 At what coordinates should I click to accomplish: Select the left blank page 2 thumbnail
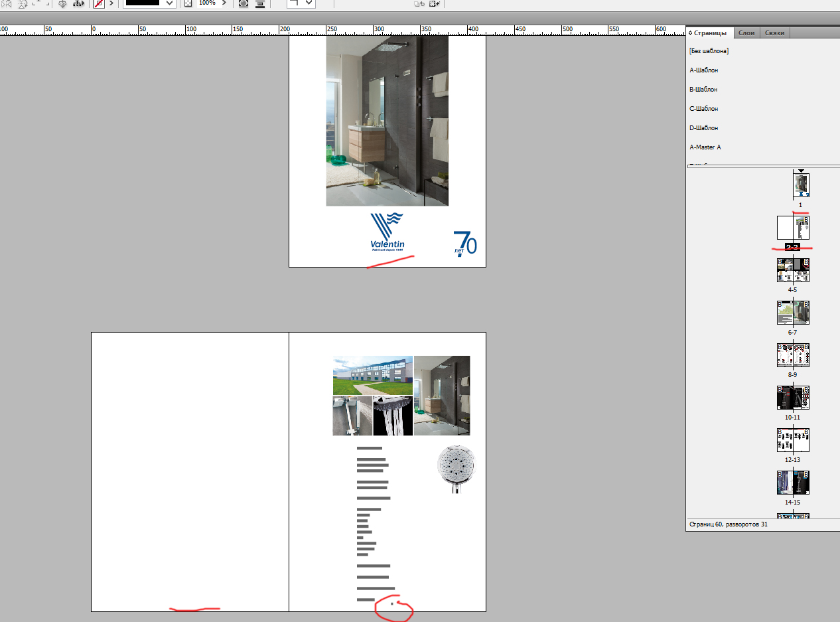[x=785, y=228]
